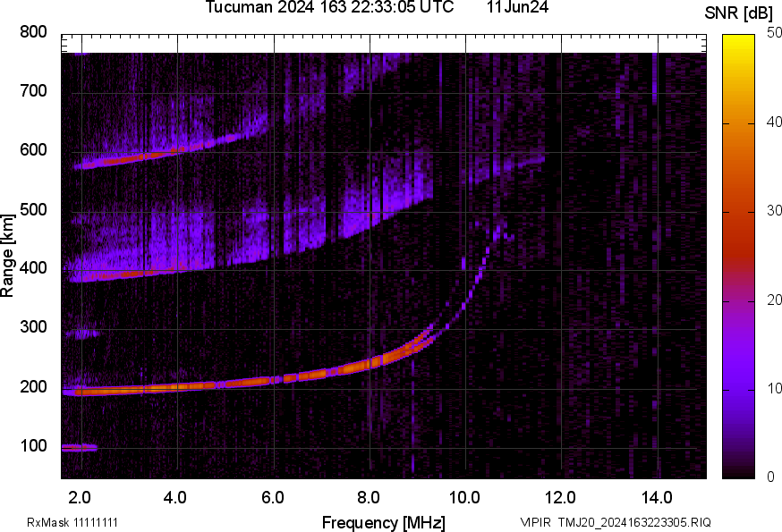Click the title 'Tucuman 2024 163 22:33:05 UTC'
The width and height of the screenshot is (782, 532).
(x=329, y=7)
